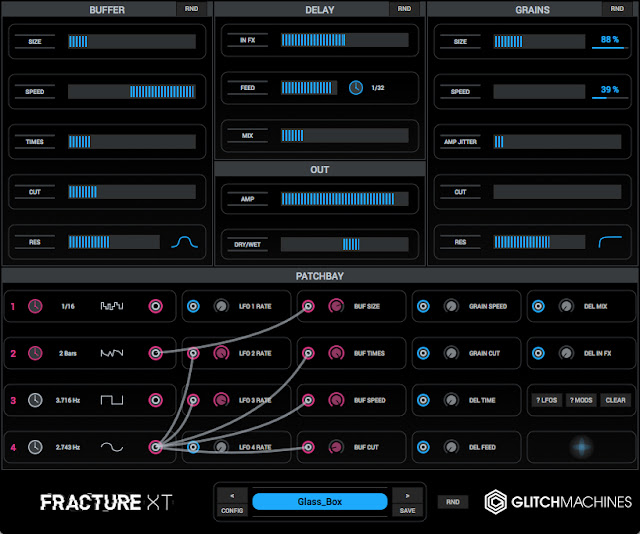Screen dimensions: 640x534
Task: Click LFO 3 output jack
Action: (x=156, y=400)
